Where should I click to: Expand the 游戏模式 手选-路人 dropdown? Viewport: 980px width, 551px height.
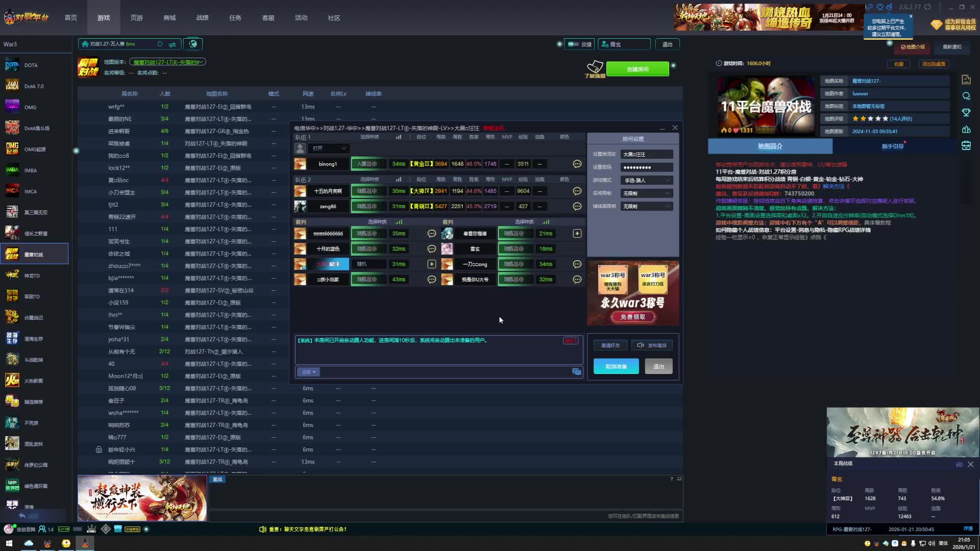[646, 180]
